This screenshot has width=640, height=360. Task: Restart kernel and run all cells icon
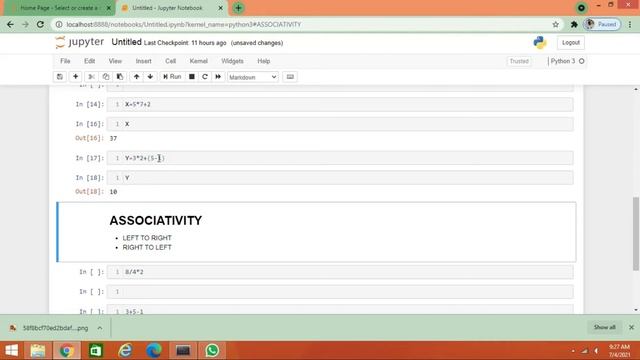click(x=218, y=77)
